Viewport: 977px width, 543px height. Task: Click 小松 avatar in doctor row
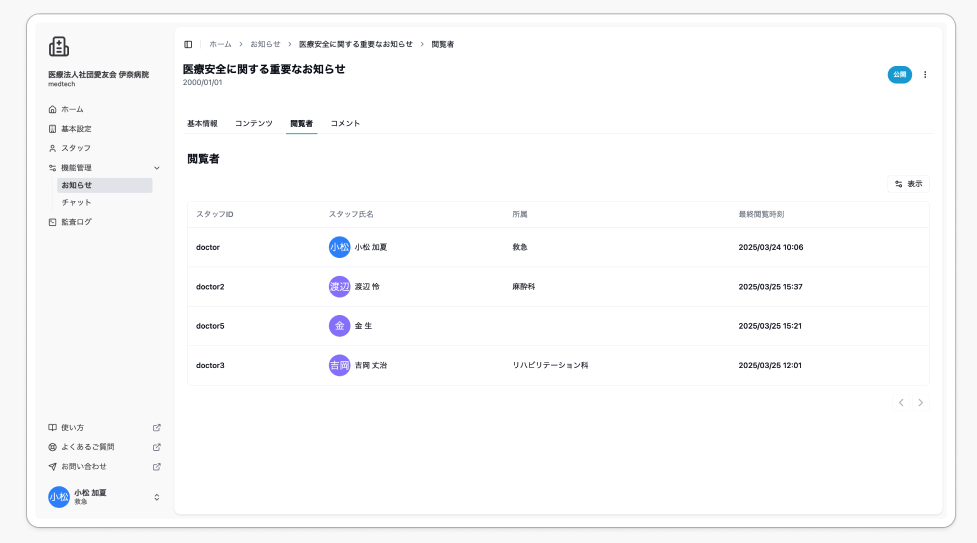point(340,247)
